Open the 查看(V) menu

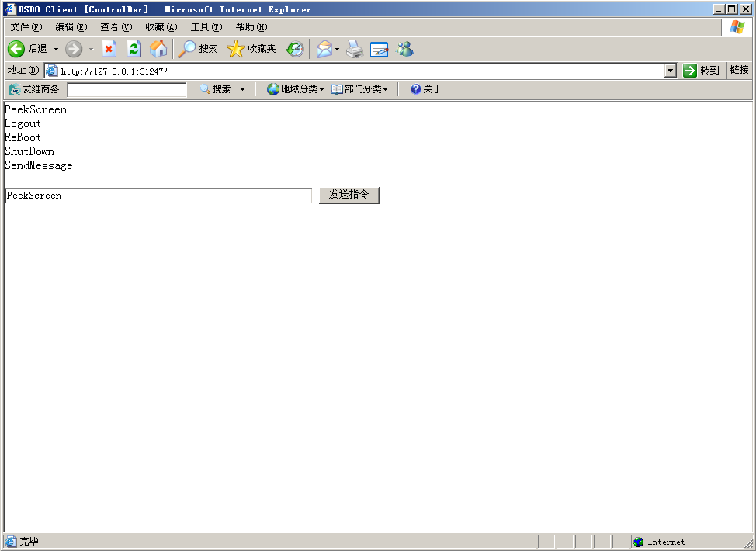click(x=116, y=27)
